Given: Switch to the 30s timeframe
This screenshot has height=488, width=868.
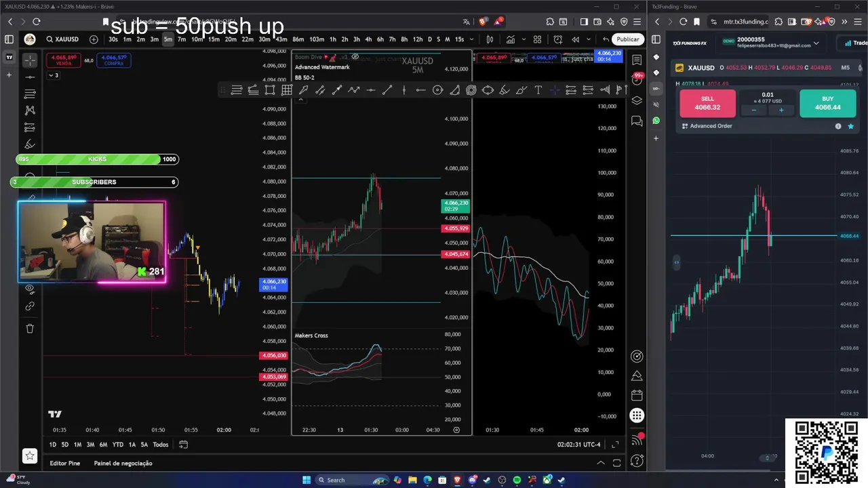Looking at the screenshot, I should 113,39.
